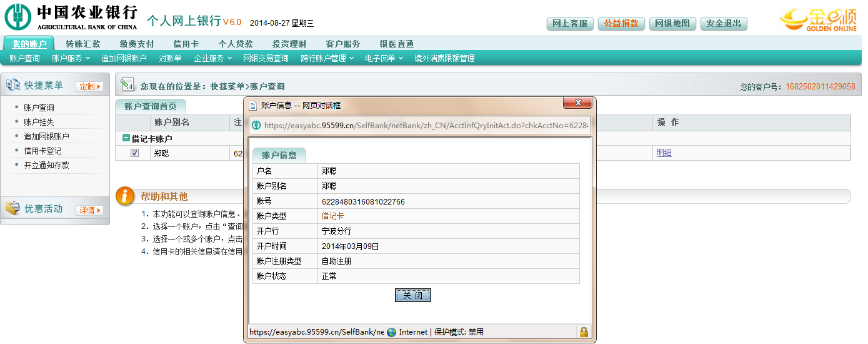Image resolution: width=868 pixels, height=344 pixels.
Task: Expand the 跨行账户管理 dropdown menu
Action: click(x=327, y=58)
